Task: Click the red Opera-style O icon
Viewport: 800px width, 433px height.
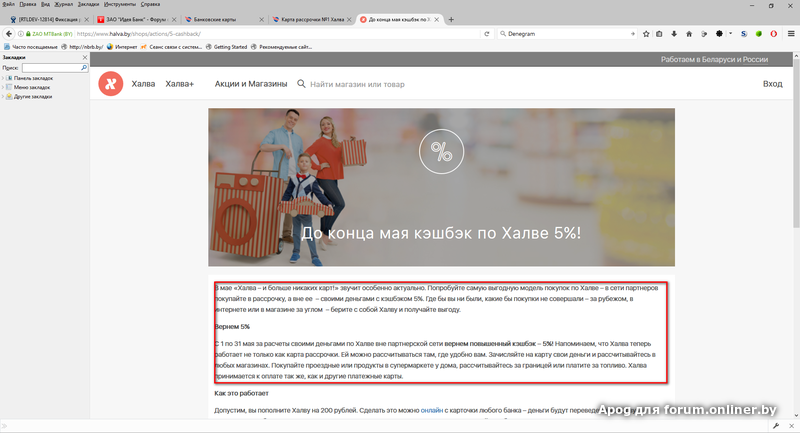Action: [x=773, y=34]
